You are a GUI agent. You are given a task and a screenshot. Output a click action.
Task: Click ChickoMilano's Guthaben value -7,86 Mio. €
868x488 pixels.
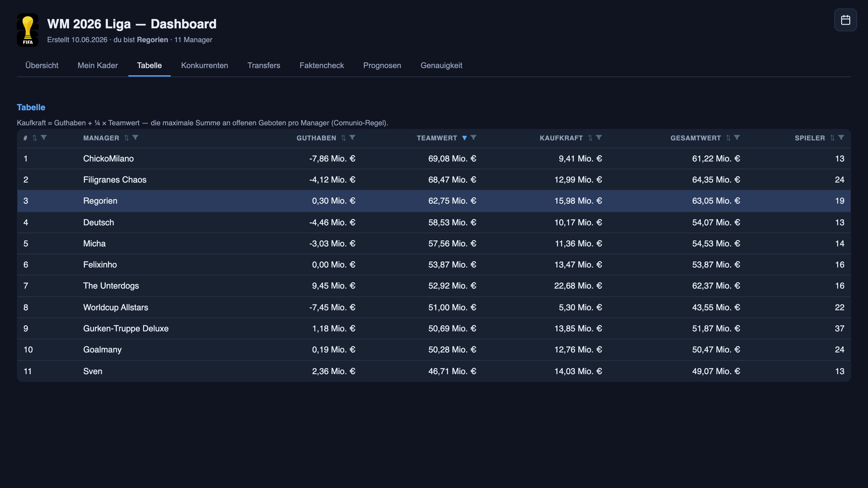pyautogui.click(x=332, y=159)
